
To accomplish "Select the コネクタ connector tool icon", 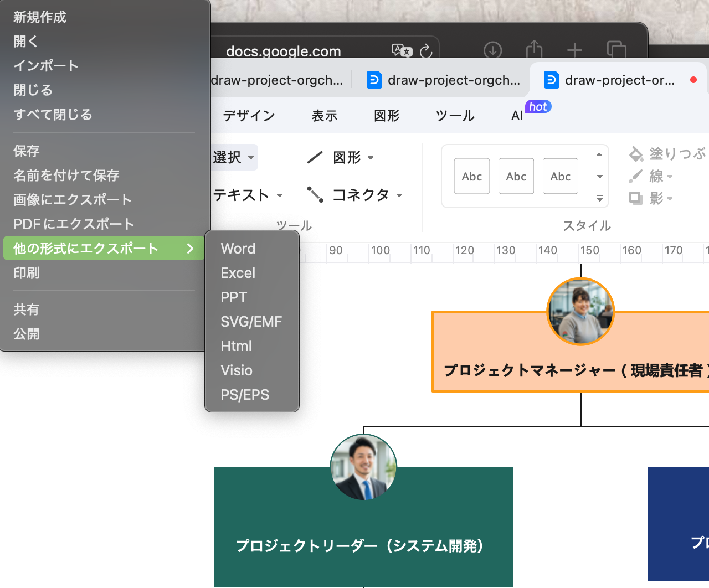I will [x=315, y=194].
